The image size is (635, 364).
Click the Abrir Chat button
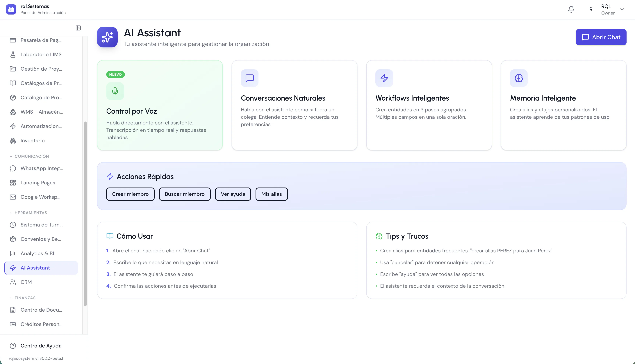point(601,37)
